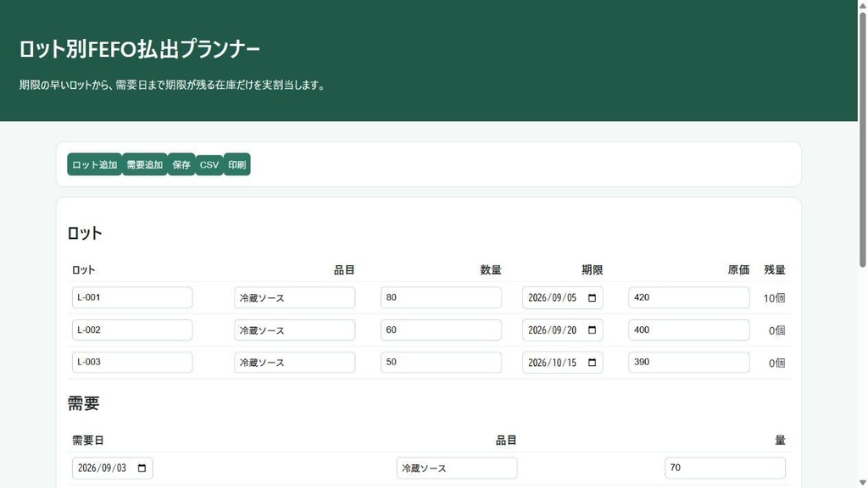Focus the 品目 field in row L-001

coord(294,297)
